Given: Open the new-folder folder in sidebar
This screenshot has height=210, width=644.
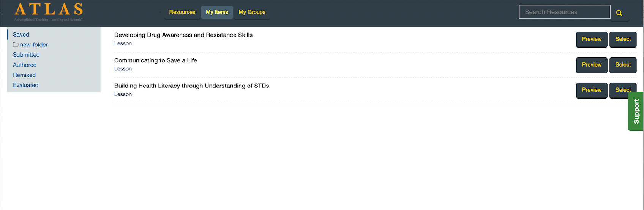Looking at the screenshot, I should 30,45.
